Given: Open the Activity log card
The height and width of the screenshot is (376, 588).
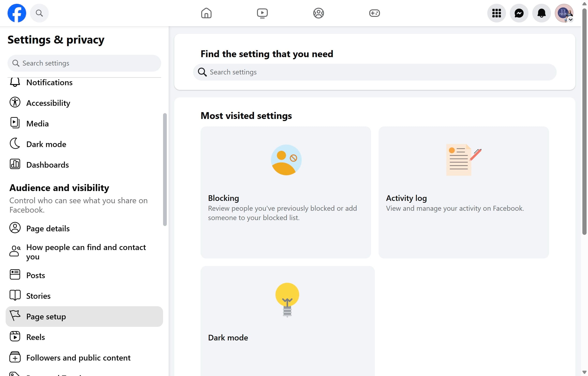Looking at the screenshot, I should tap(463, 192).
